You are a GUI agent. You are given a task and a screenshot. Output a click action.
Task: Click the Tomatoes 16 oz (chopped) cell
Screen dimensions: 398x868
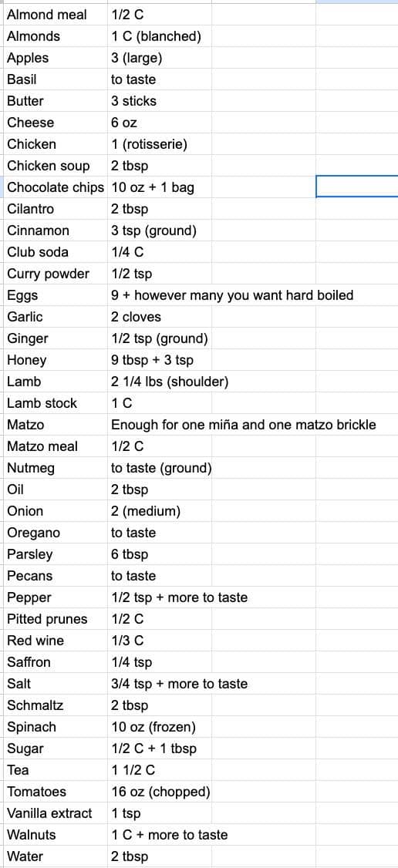(x=160, y=792)
